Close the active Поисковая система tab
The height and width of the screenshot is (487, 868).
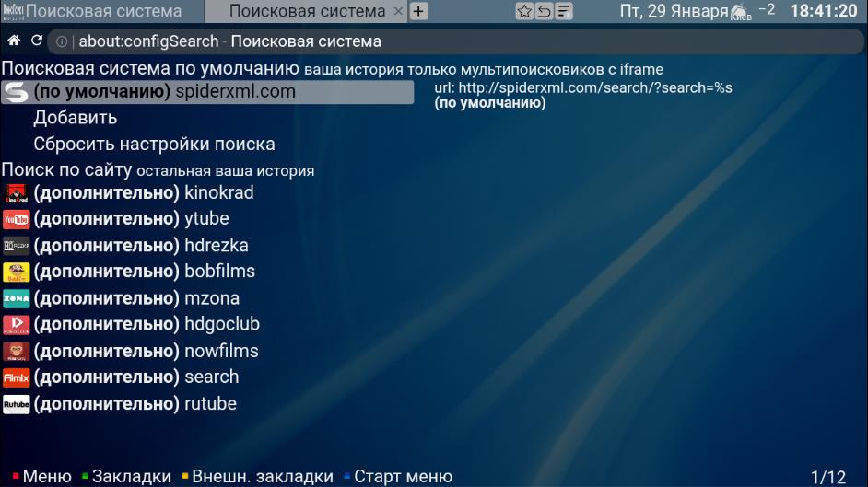pos(398,11)
